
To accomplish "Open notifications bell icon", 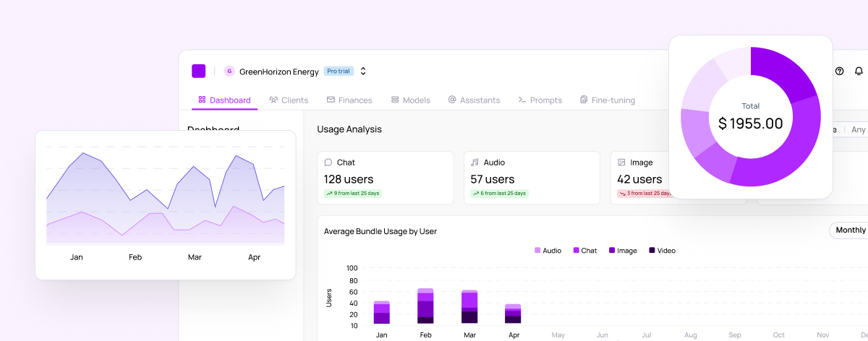I will tap(859, 71).
